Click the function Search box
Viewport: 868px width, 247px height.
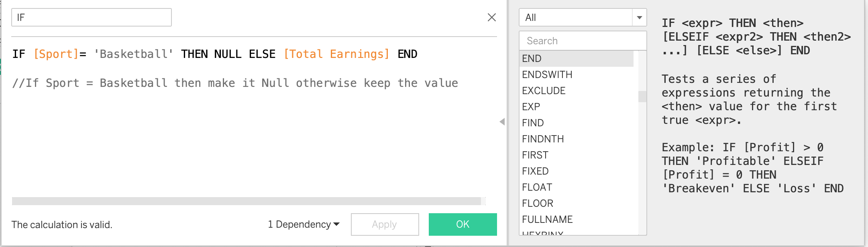pyautogui.click(x=582, y=41)
